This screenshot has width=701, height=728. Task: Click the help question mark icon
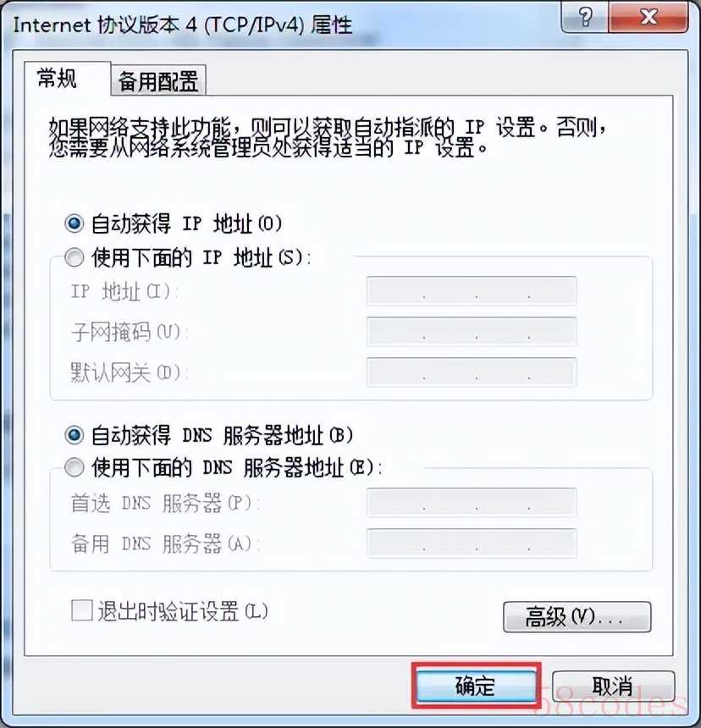click(585, 17)
